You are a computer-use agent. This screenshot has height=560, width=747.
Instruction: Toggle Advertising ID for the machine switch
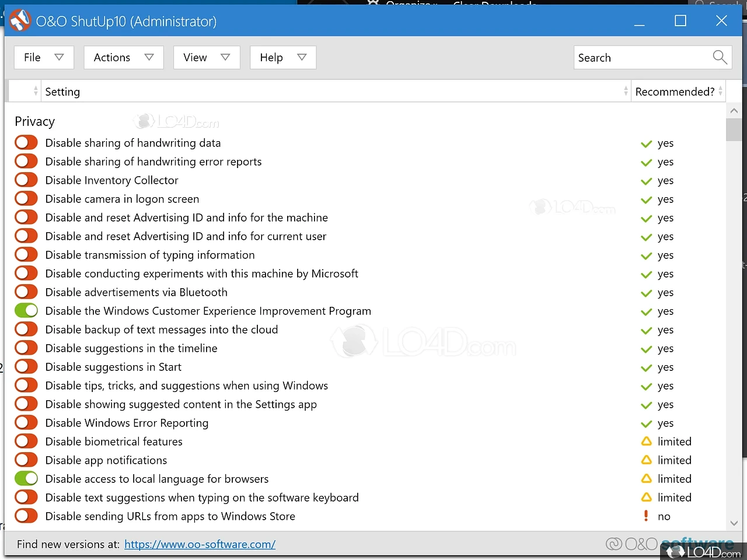coord(26,217)
